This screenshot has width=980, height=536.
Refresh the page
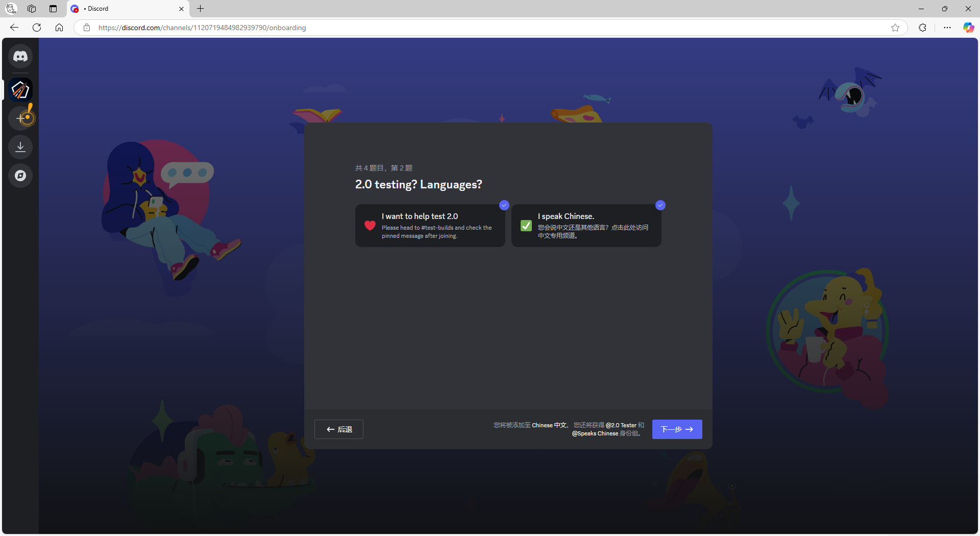point(37,28)
